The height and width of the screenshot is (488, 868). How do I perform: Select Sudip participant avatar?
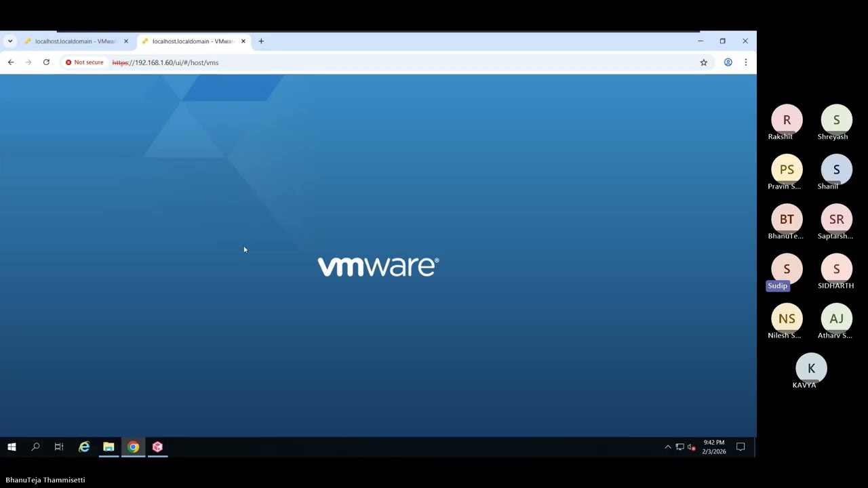(x=787, y=269)
